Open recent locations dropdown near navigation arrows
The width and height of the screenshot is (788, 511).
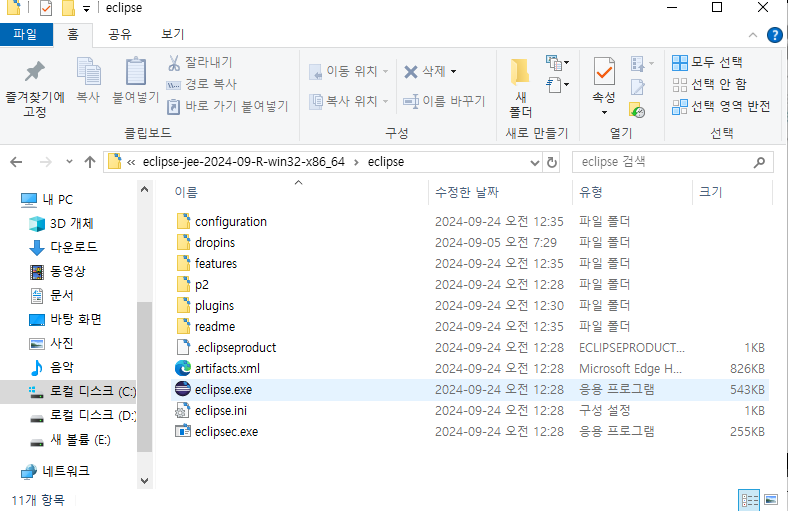(x=69, y=162)
